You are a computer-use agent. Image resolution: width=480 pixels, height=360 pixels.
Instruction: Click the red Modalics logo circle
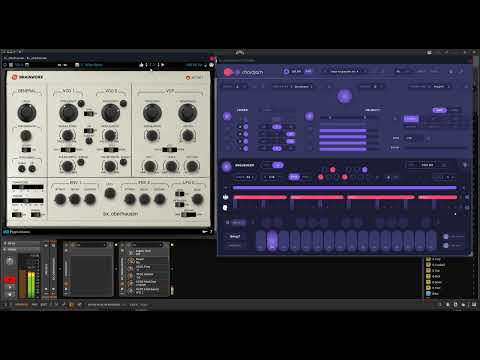pyautogui.click(x=228, y=72)
